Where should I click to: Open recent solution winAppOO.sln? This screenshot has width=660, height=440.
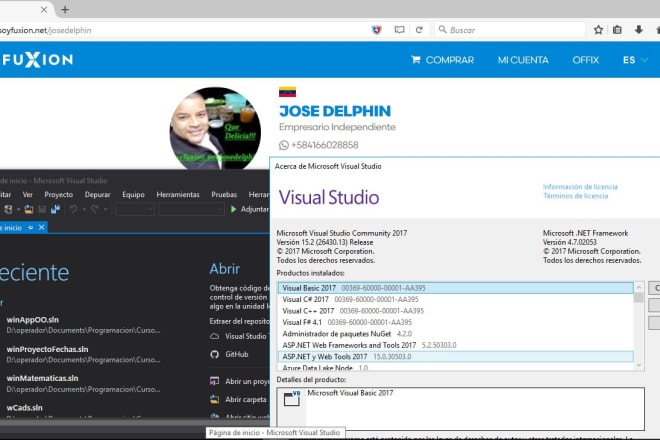pyautogui.click(x=33, y=320)
